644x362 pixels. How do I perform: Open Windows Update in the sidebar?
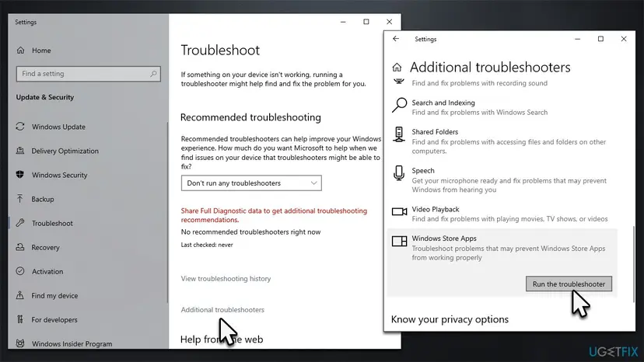pyautogui.click(x=58, y=127)
